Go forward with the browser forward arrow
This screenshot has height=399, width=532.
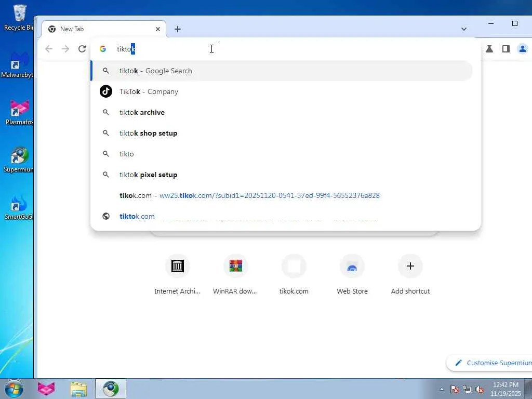pos(65,49)
